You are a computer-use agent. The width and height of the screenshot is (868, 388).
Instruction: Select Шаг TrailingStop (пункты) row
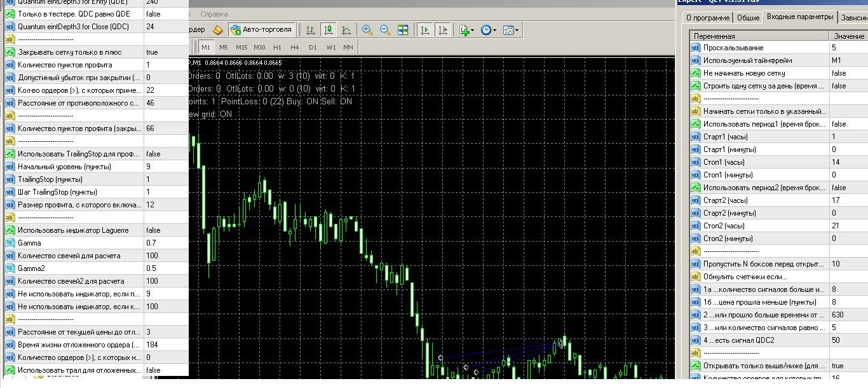[x=96, y=192]
